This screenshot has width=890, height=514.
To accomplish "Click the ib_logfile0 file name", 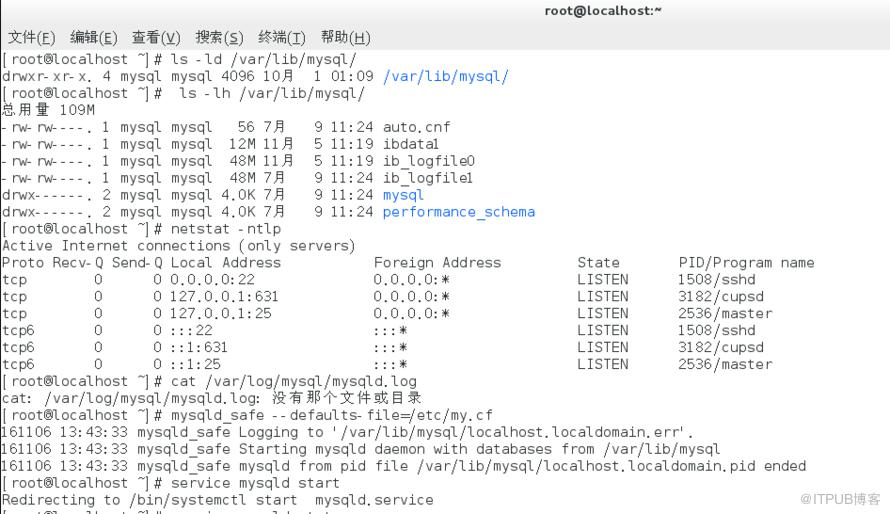I will (429, 161).
